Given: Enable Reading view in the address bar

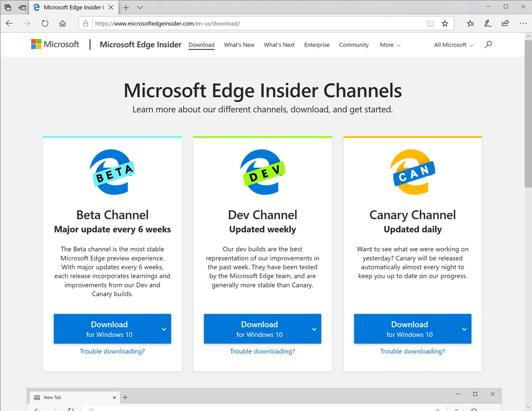Looking at the screenshot, I should click(x=430, y=23).
